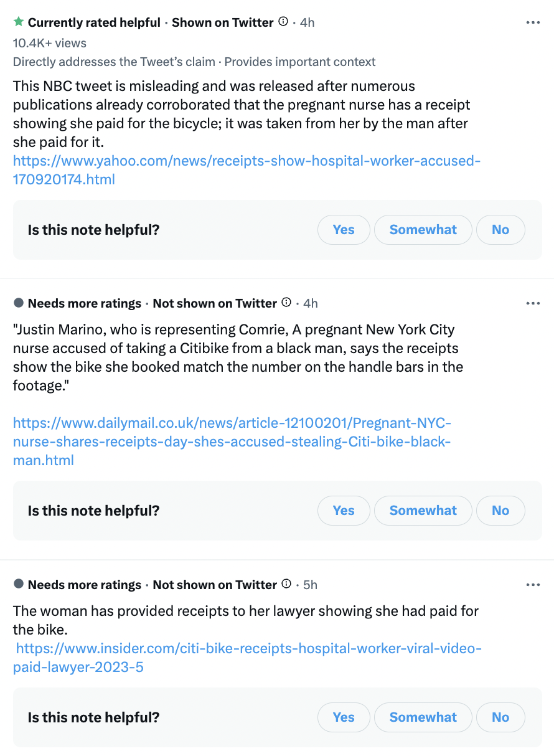Open more options for the helpful-rated note
The width and height of the screenshot is (554, 756).
pyautogui.click(x=533, y=22)
